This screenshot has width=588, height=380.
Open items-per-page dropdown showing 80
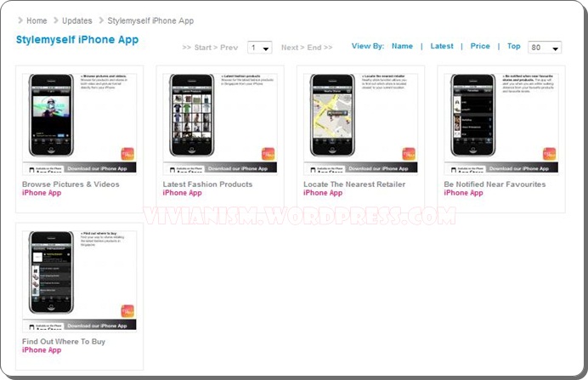545,48
